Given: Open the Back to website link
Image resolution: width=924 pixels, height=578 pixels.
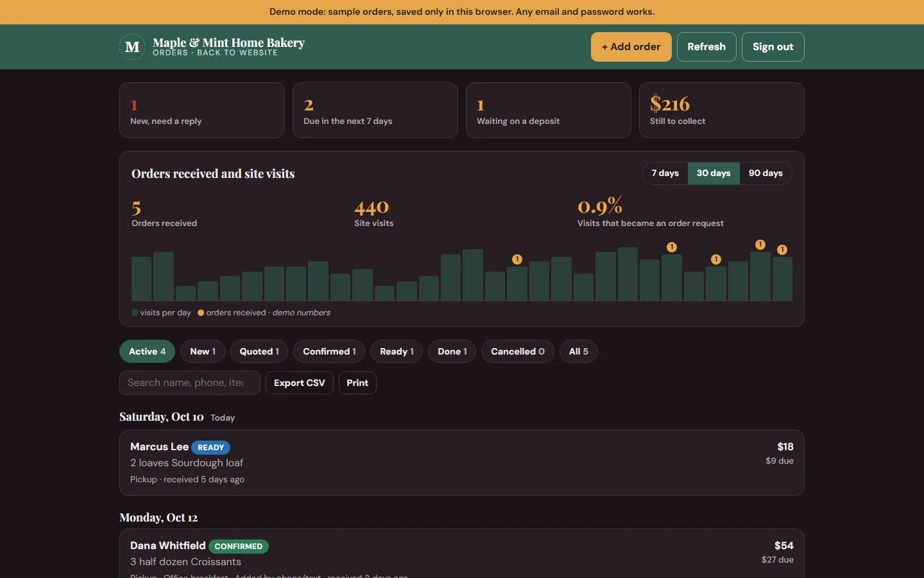Looking at the screenshot, I should pos(237,53).
